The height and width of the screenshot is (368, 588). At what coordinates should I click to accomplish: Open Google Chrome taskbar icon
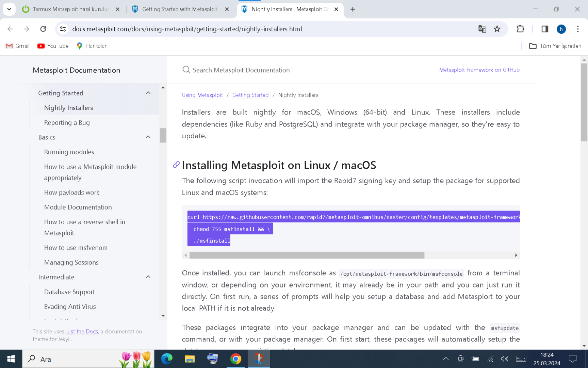coord(235,359)
